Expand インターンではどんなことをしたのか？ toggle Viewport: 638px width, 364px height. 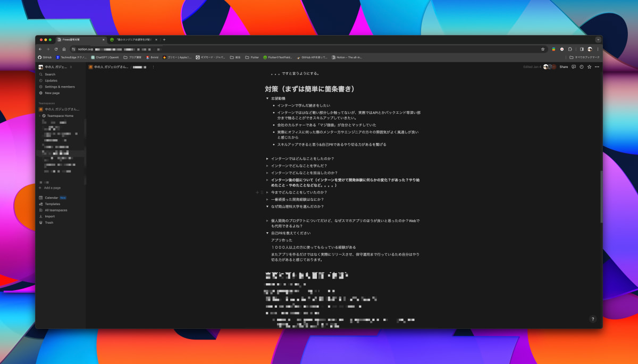click(267, 158)
